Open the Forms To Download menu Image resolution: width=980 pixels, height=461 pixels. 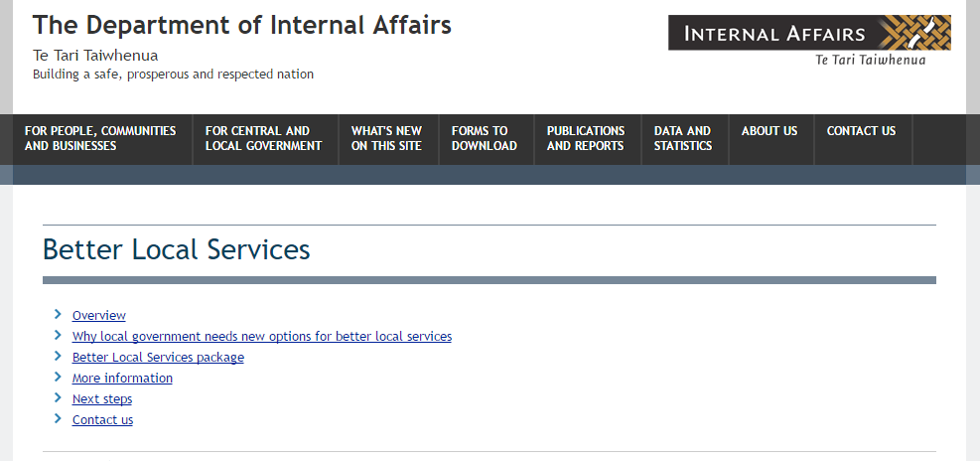(x=486, y=139)
